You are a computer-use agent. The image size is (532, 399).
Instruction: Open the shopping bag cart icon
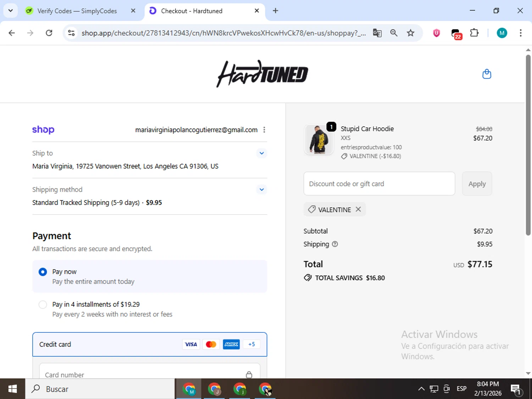[x=487, y=74]
